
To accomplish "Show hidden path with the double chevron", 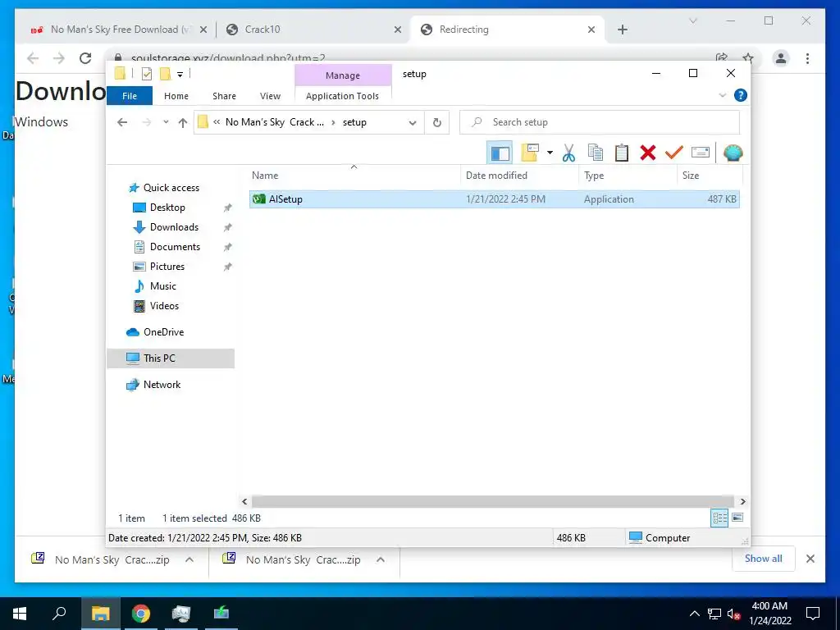I will pyautogui.click(x=217, y=122).
